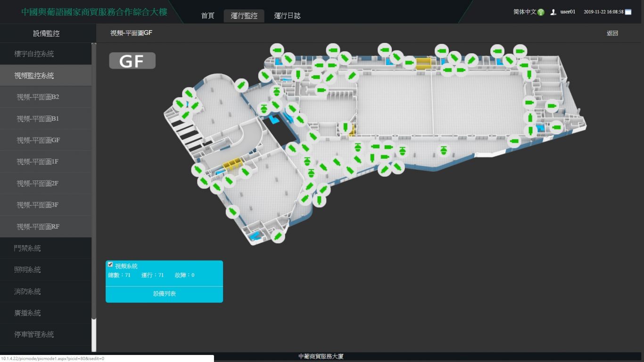Click the user profile silhouette icon
This screenshot has width=644, height=362.
(x=553, y=12)
